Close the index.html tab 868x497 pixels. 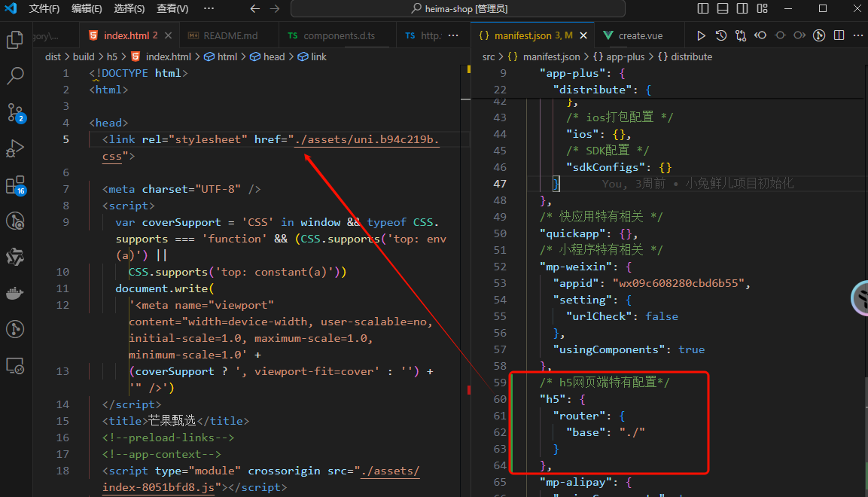tap(169, 35)
